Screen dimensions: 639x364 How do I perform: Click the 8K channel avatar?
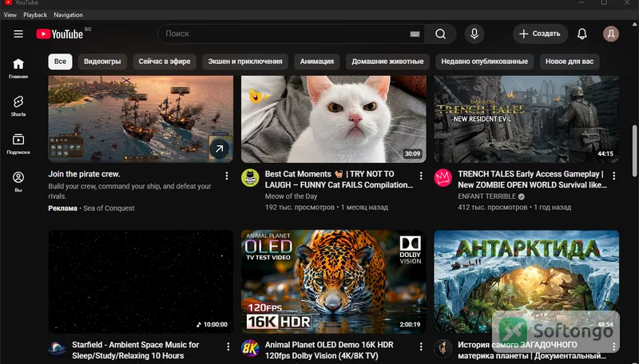250,349
